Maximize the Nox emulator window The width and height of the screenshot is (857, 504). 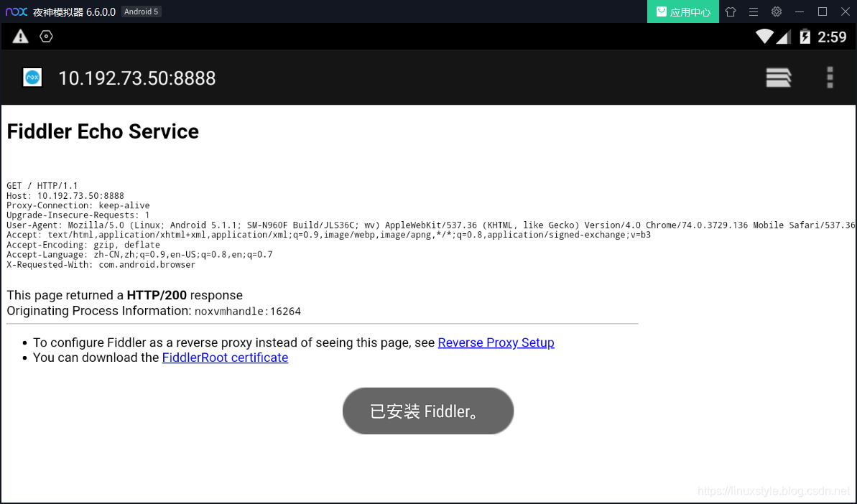tap(822, 11)
